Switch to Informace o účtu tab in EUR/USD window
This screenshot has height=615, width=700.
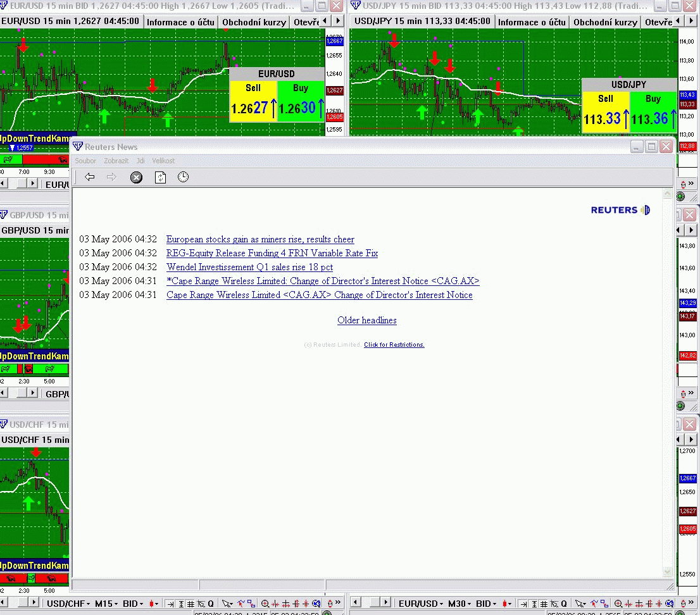coord(180,22)
